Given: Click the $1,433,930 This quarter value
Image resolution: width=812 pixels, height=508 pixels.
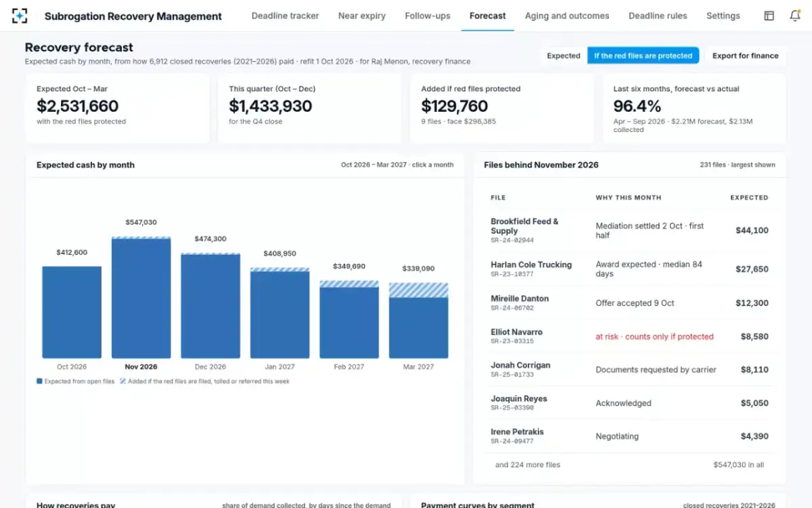Looking at the screenshot, I should (271, 106).
